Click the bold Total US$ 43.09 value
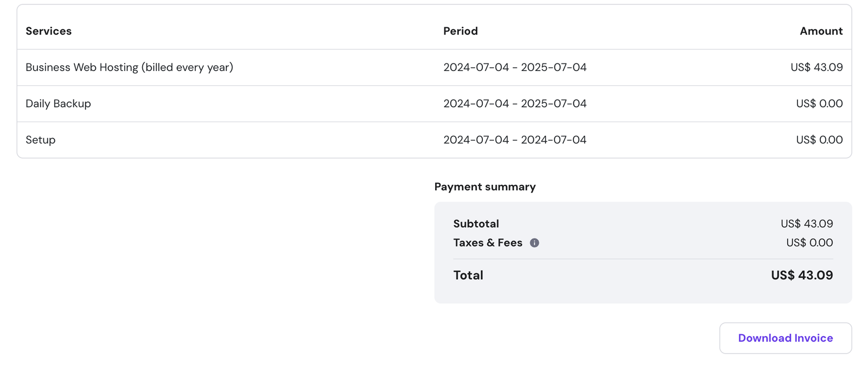 pyautogui.click(x=801, y=276)
